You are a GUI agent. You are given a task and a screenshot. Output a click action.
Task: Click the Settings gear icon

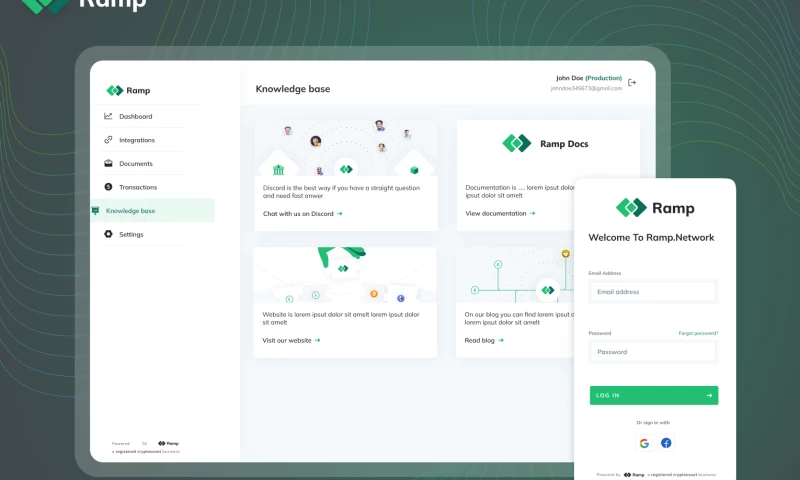[108, 234]
